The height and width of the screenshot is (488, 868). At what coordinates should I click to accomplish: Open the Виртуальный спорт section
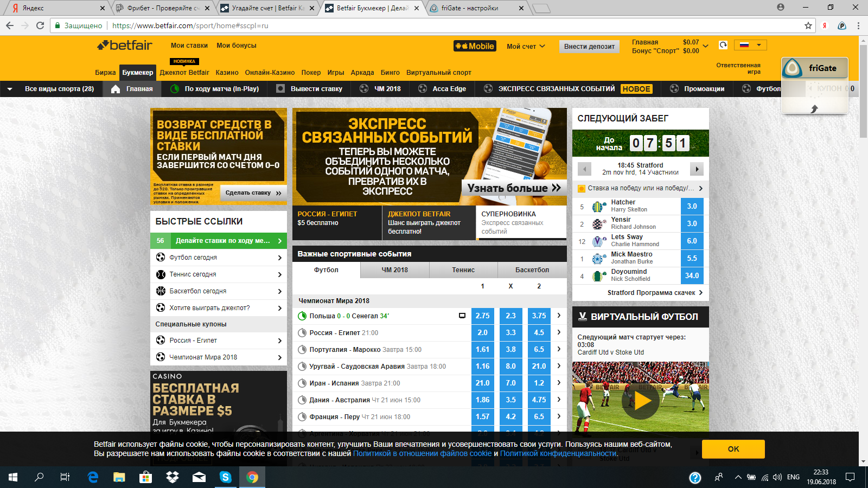click(x=439, y=73)
